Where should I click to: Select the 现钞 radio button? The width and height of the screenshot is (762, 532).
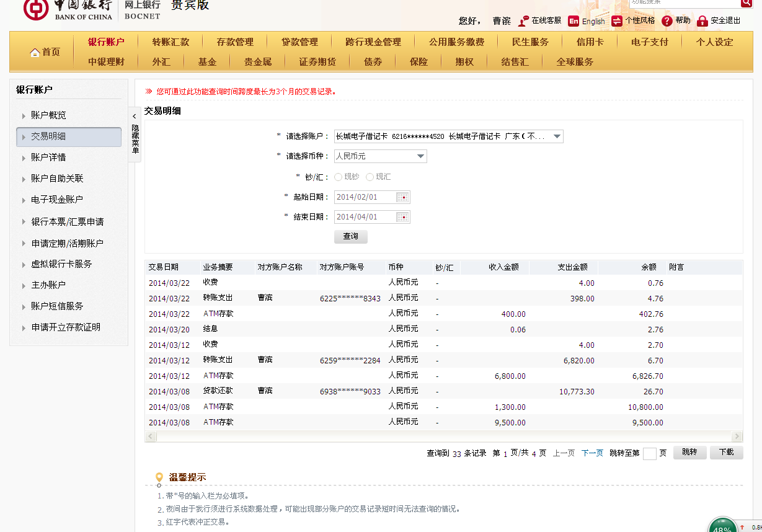point(338,177)
